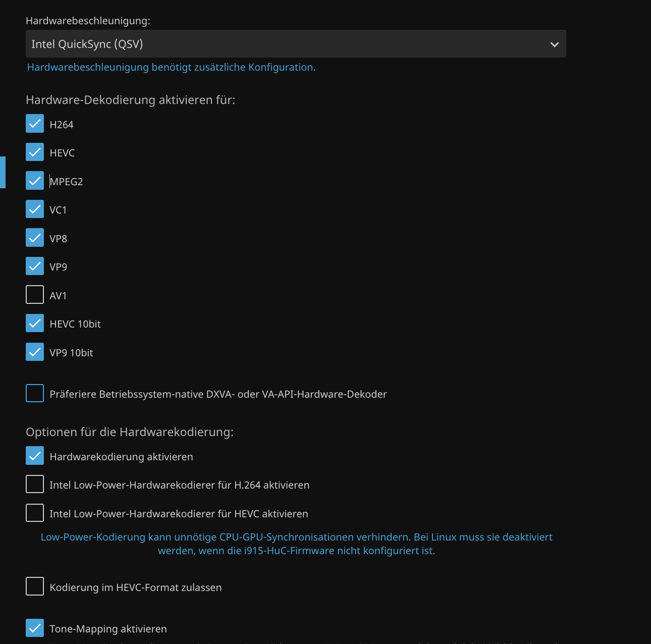This screenshot has height=644, width=651.
Task: Uncheck VP9 10bit decoding
Action: pos(35,352)
